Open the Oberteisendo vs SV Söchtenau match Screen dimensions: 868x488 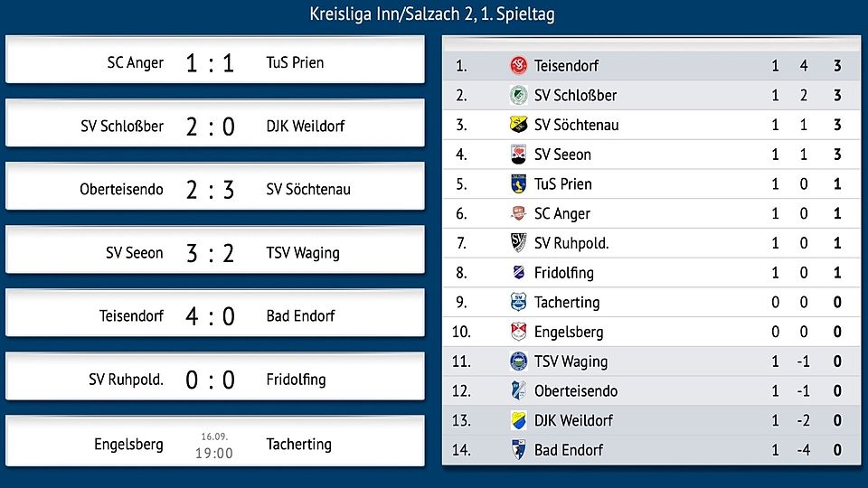[215, 186]
